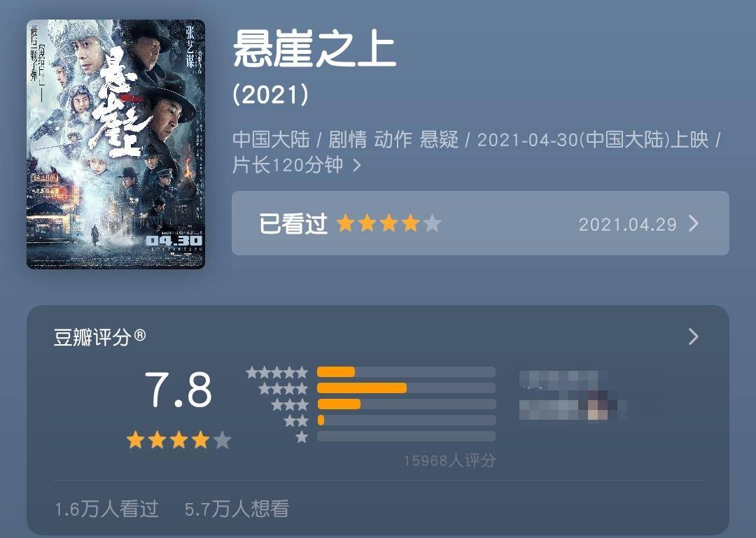Click the five-star row icons
756x538 pixels.
(x=276, y=372)
